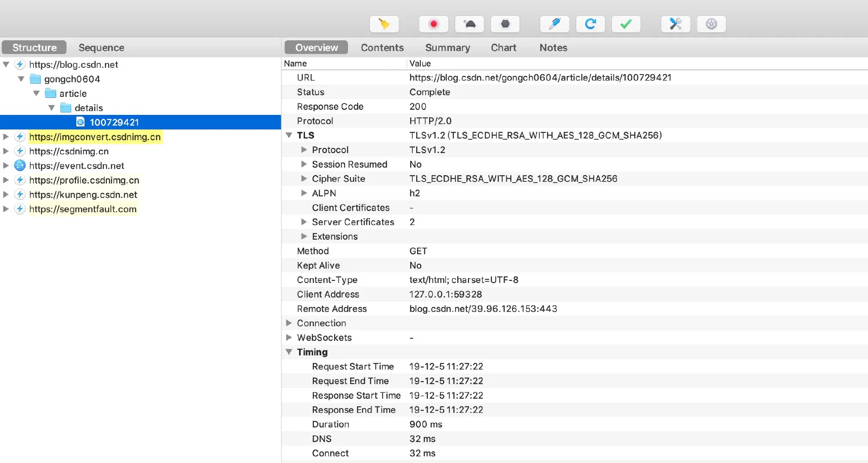Click the Name column header

tap(344, 63)
